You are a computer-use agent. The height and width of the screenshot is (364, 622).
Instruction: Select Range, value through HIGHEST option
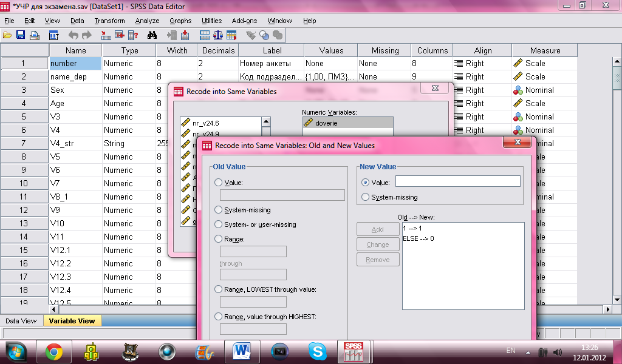[218, 317]
